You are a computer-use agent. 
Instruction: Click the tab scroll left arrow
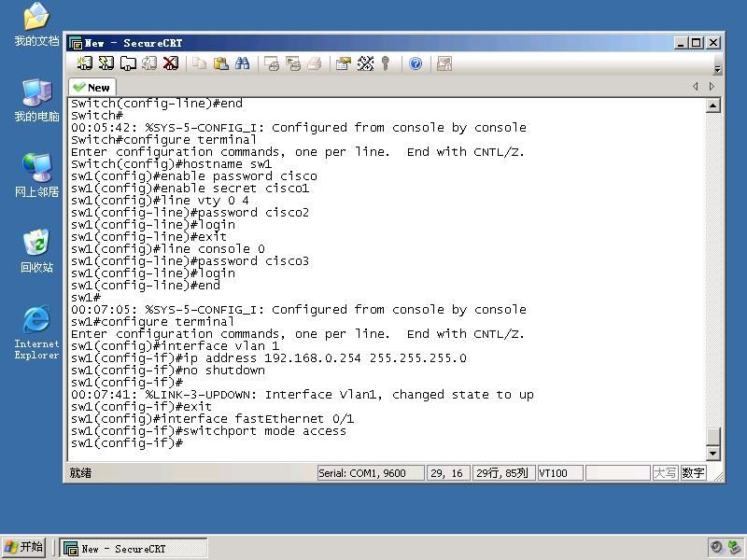coord(696,86)
